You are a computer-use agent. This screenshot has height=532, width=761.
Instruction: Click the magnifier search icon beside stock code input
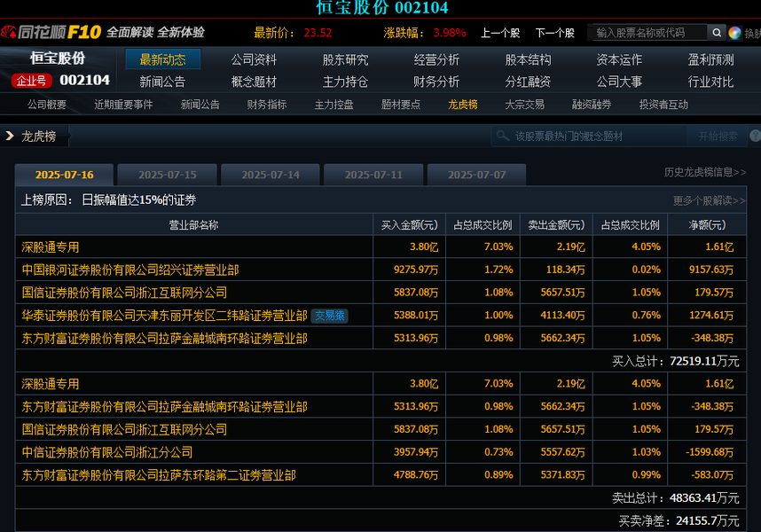coord(717,33)
